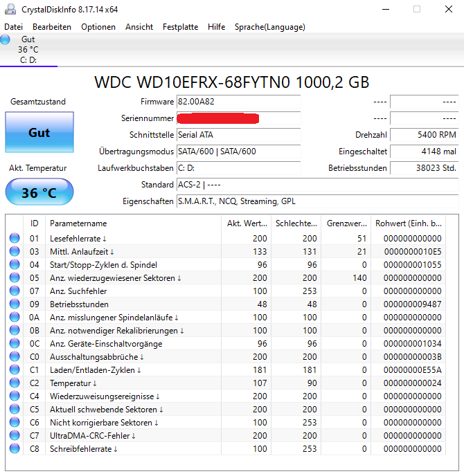Select Start/Stopp-Zyklen d. Spindel text
Image resolution: width=464 pixels, height=476 pixels.
pyautogui.click(x=104, y=265)
